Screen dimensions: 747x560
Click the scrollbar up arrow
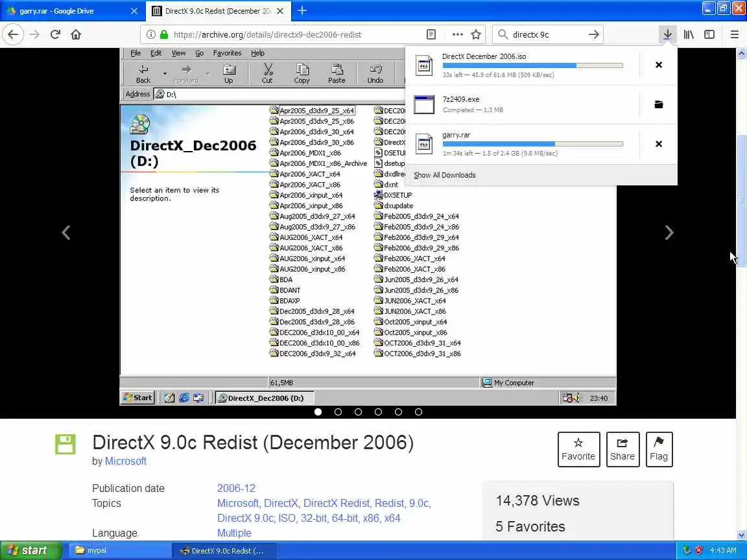pyautogui.click(x=741, y=53)
